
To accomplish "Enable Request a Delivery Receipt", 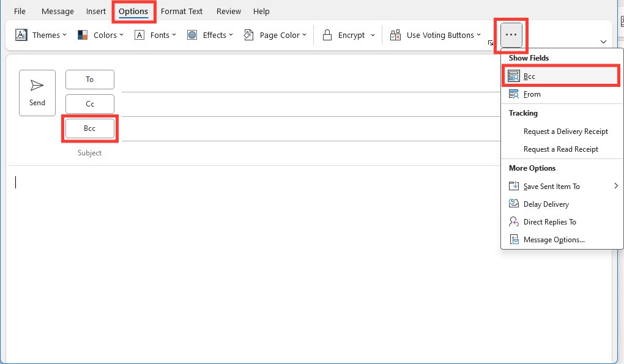I will 562,132.
